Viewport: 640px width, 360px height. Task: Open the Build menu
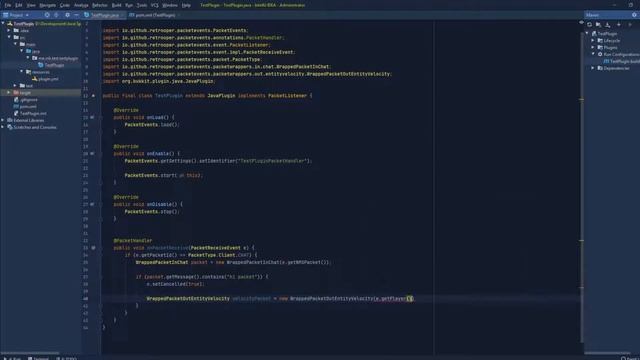click(117, 5)
